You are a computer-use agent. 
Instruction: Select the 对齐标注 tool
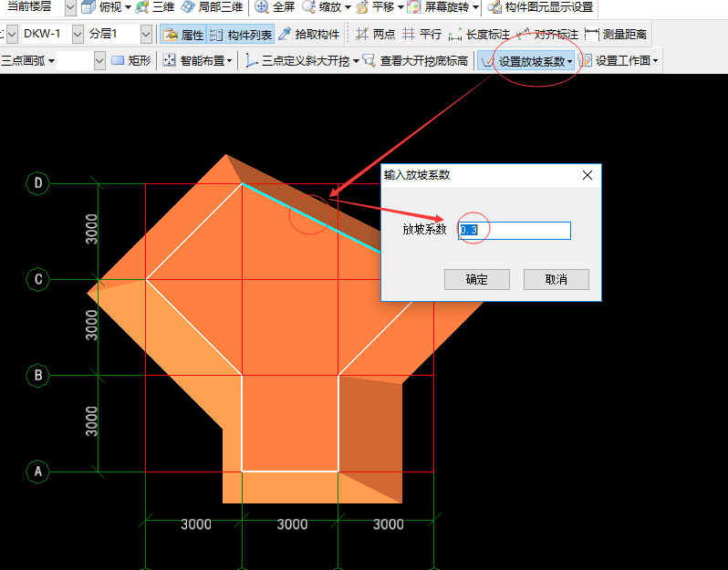pos(548,35)
